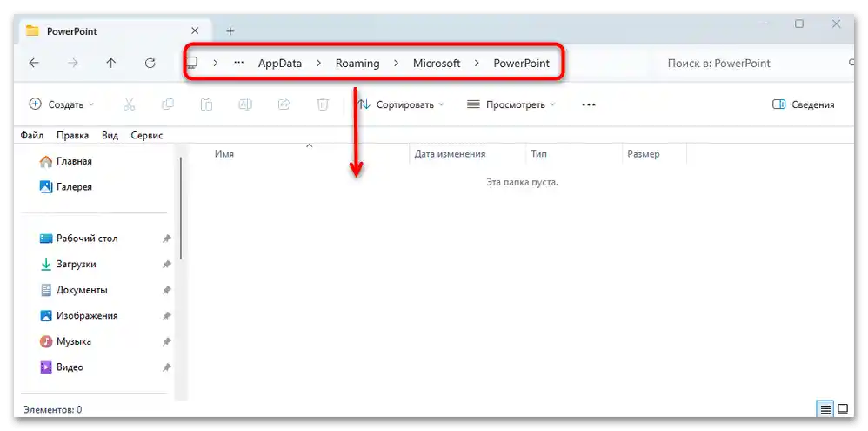
Task: Click the Copy icon
Action: click(x=168, y=104)
